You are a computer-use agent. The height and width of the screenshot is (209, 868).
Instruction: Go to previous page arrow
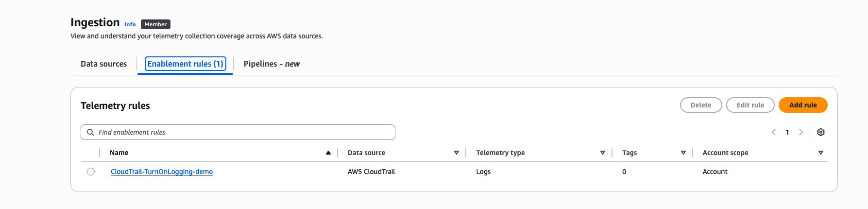click(774, 132)
